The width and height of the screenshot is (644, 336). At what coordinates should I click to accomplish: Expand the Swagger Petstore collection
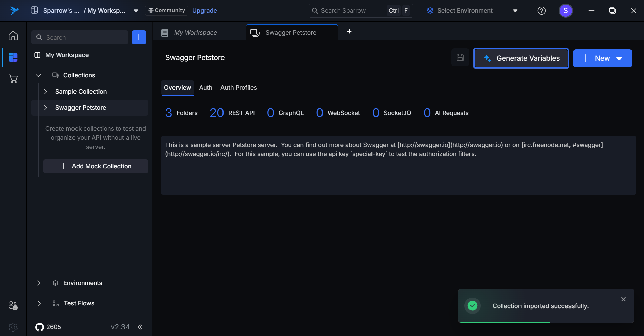point(46,108)
